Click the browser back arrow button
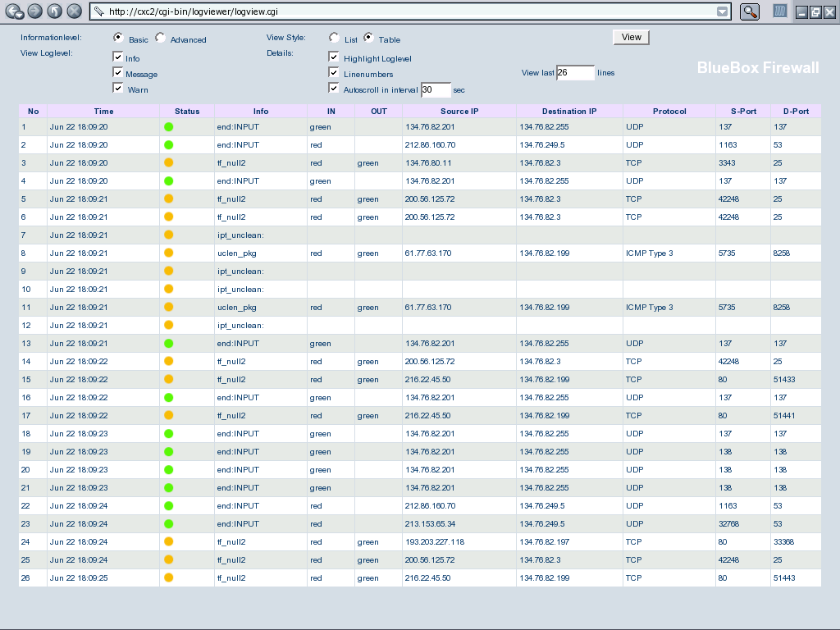This screenshot has height=630, width=840. pos(15,11)
